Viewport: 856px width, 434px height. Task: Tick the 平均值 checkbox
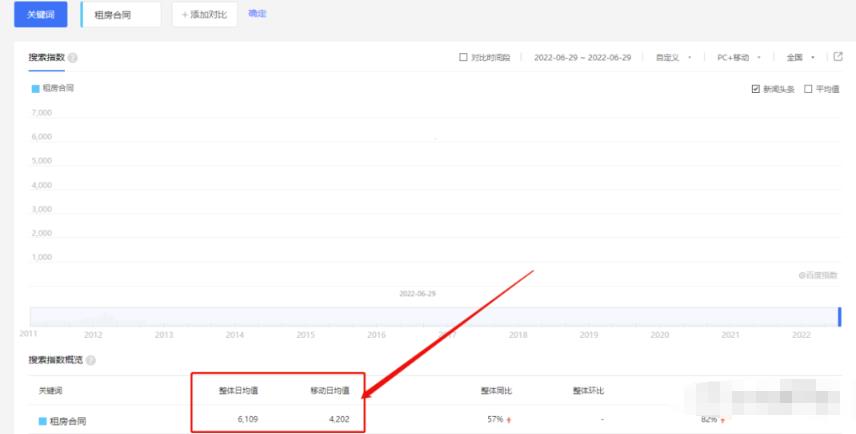tap(808, 89)
